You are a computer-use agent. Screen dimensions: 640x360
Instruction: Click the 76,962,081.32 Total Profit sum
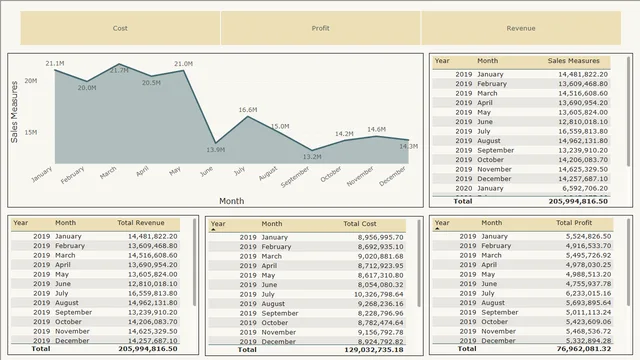coord(584,349)
